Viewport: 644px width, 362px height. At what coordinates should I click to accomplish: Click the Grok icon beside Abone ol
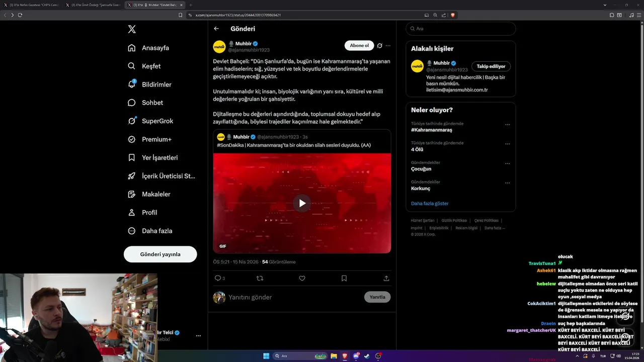point(380,45)
